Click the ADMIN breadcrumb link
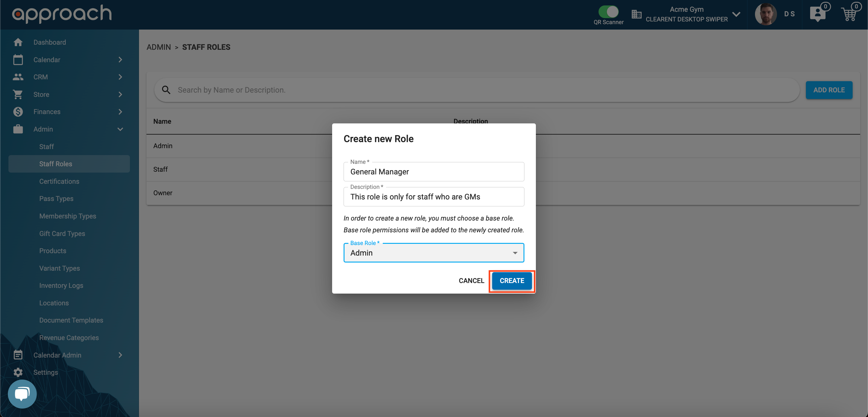868x417 pixels. [159, 47]
